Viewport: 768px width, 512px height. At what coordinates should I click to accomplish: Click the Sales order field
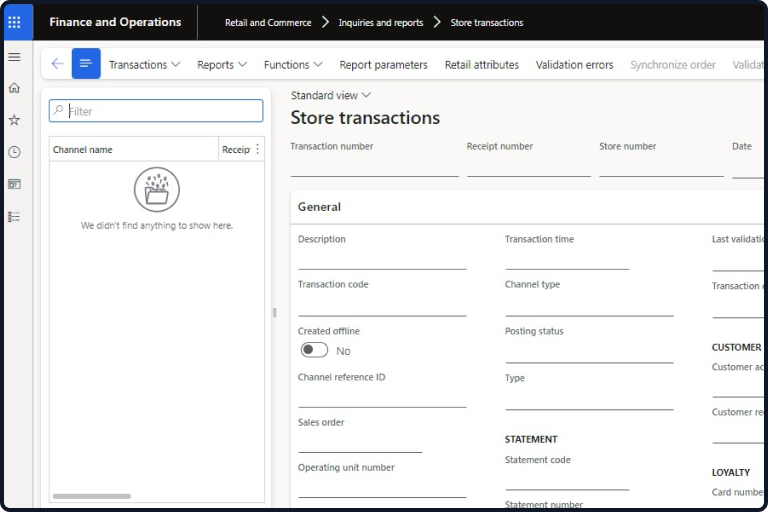click(360, 443)
